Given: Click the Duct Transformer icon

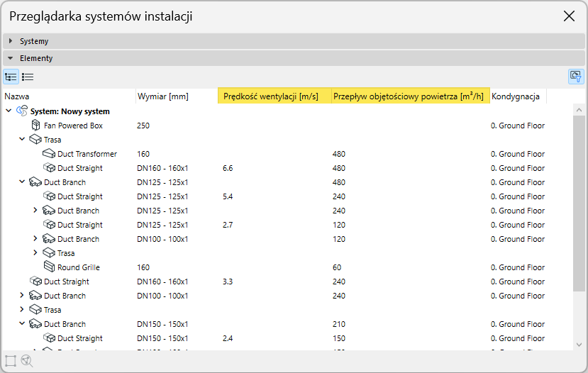Looking at the screenshot, I should pyautogui.click(x=49, y=154).
